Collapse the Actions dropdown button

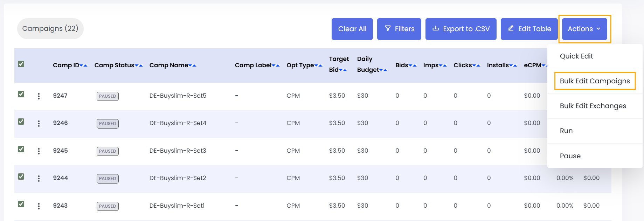coord(584,29)
